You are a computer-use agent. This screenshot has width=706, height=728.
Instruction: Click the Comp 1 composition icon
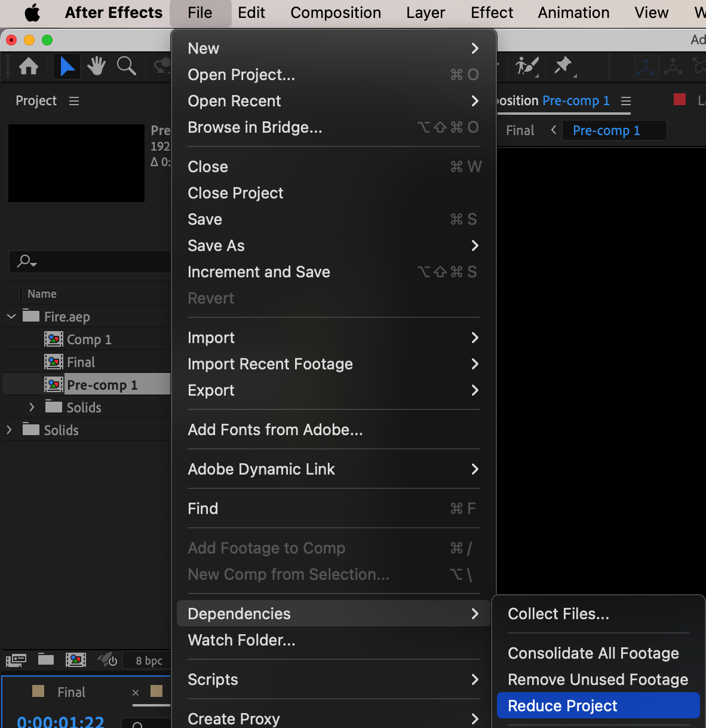(54, 339)
